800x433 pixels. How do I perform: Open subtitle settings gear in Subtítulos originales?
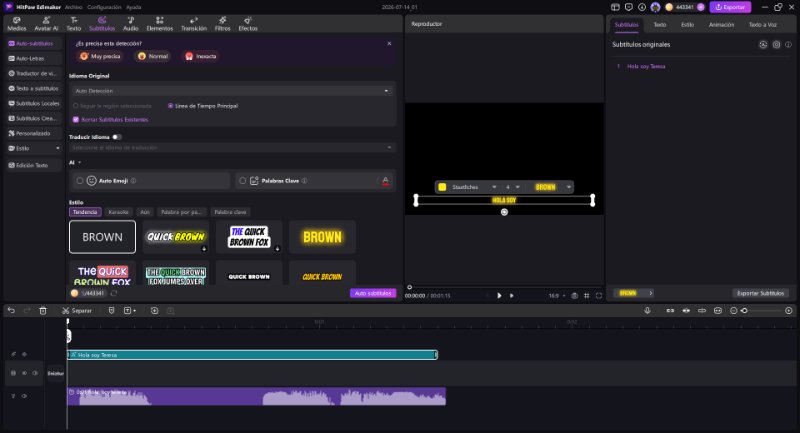tap(776, 44)
